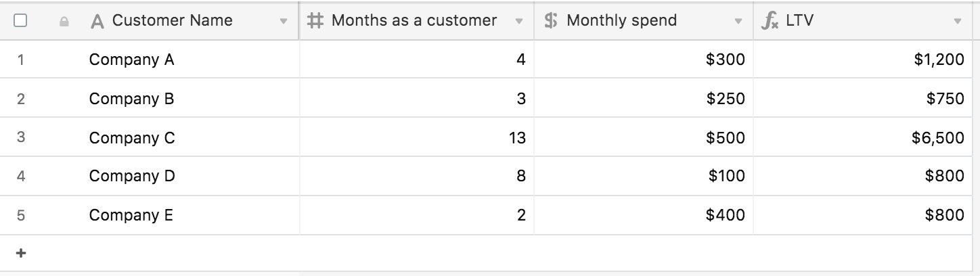Screen dimensions: 980x276
Task: Select Company B's $250 monthly spend cell
Action: click(x=725, y=99)
